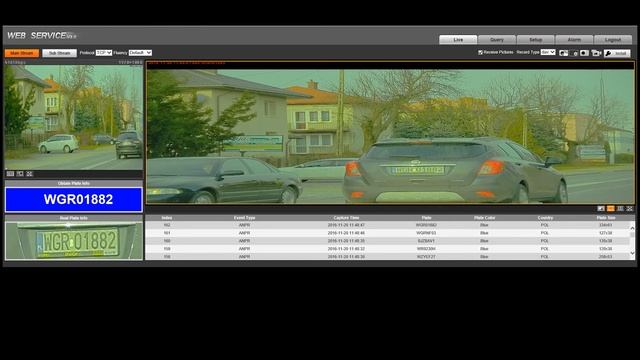This screenshot has width=640, height=360.
Task: Click the wrench Install button
Action: click(x=617, y=53)
